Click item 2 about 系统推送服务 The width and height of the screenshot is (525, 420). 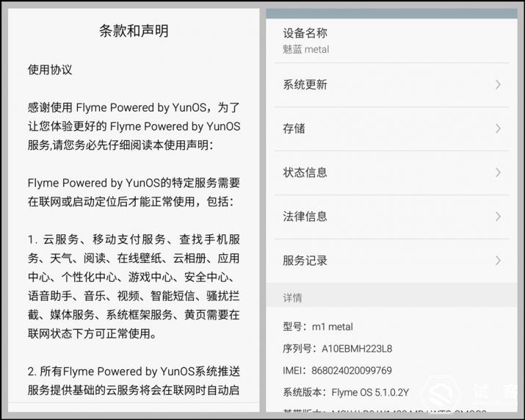point(134,381)
